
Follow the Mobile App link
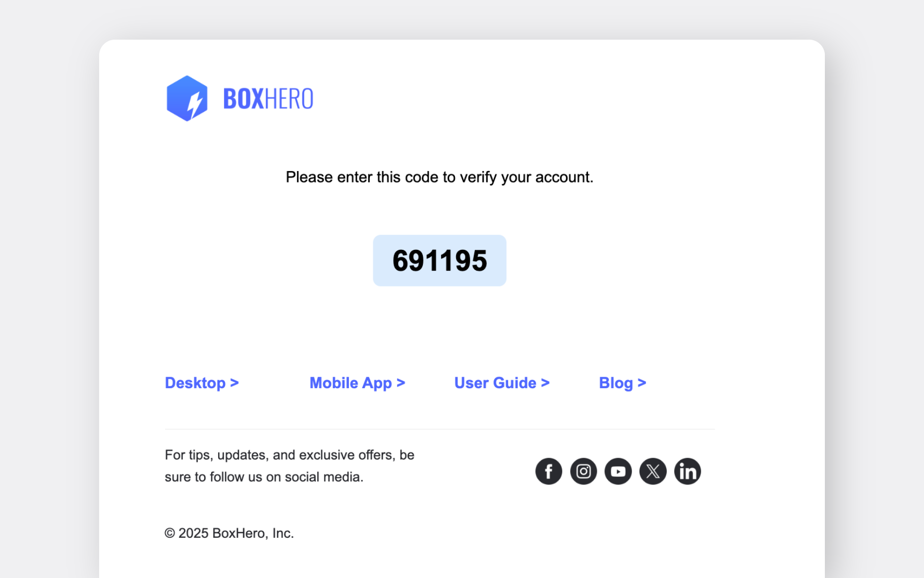(x=350, y=383)
